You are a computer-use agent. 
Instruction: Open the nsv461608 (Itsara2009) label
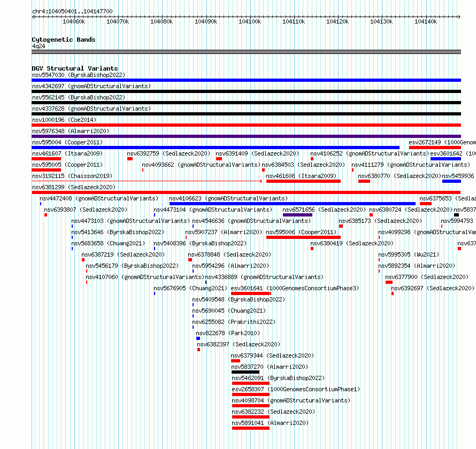click(x=301, y=176)
